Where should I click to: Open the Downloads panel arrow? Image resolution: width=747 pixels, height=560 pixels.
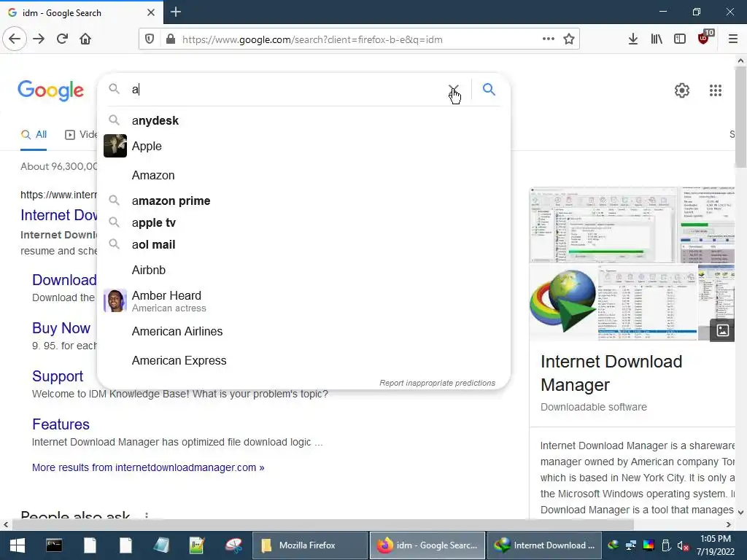click(633, 39)
